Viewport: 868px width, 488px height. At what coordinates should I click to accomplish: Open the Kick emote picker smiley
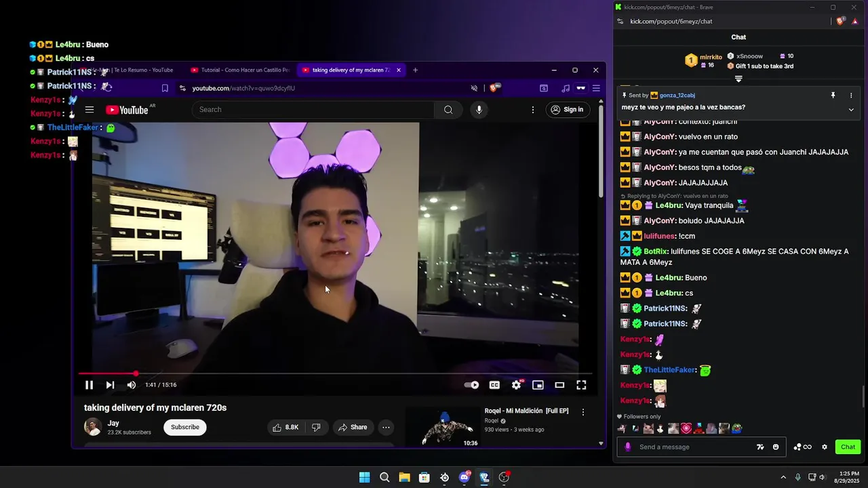776,447
